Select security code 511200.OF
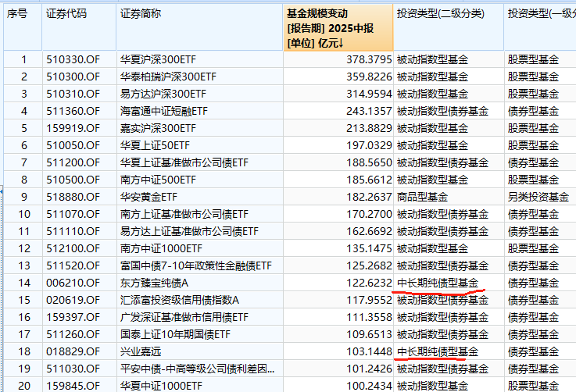 coord(73,162)
